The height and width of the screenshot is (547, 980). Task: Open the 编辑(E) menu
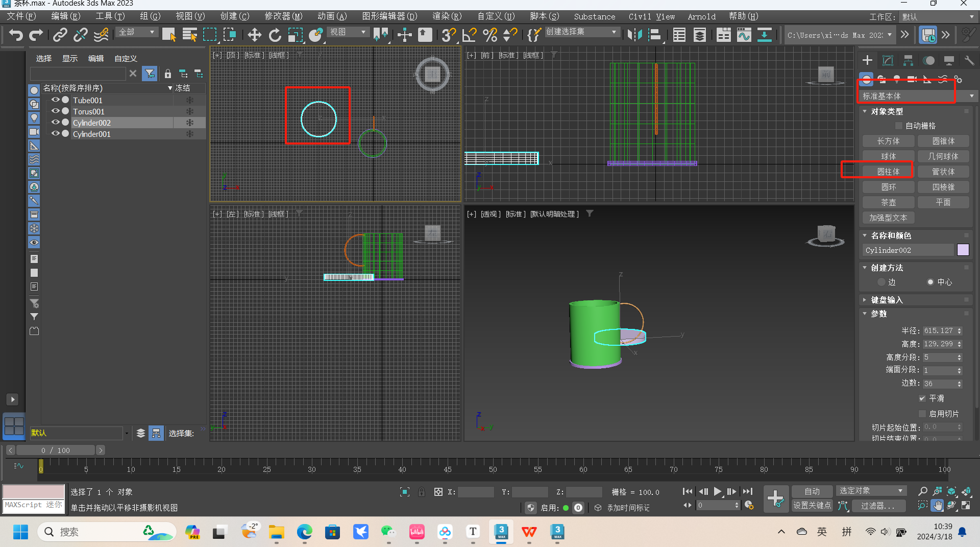[x=66, y=16]
